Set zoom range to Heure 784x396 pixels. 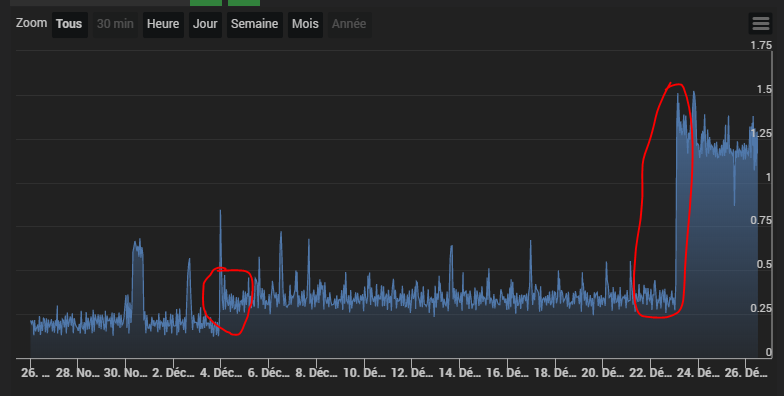point(163,24)
